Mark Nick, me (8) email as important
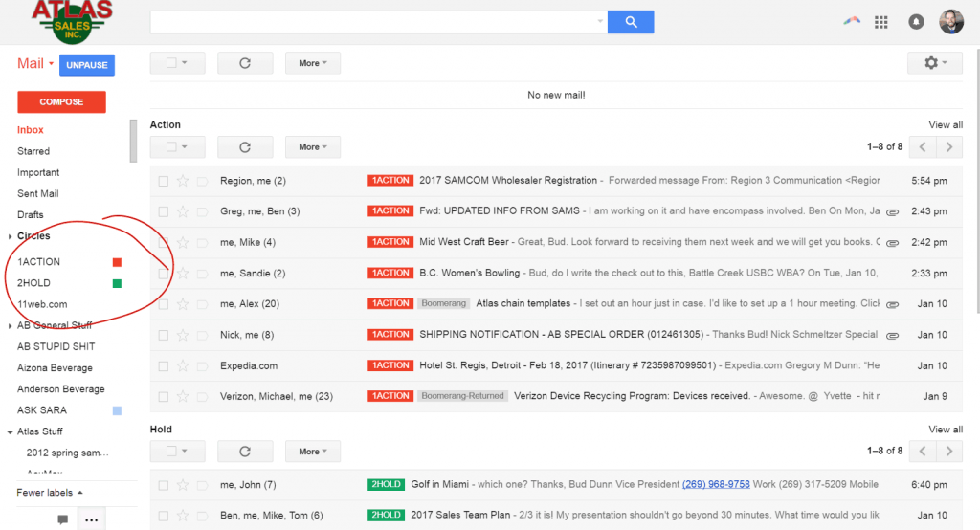Image resolution: width=980 pixels, height=530 pixels. 202,335
